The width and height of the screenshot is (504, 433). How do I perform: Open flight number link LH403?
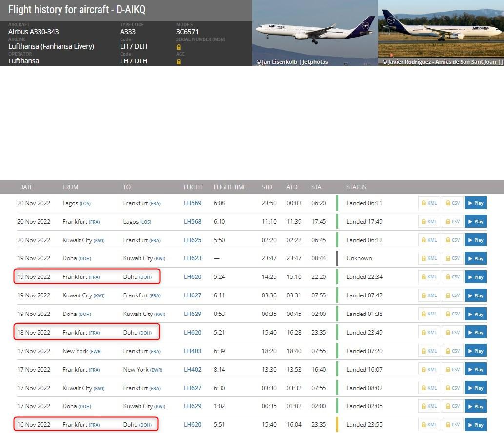(x=193, y=351)
